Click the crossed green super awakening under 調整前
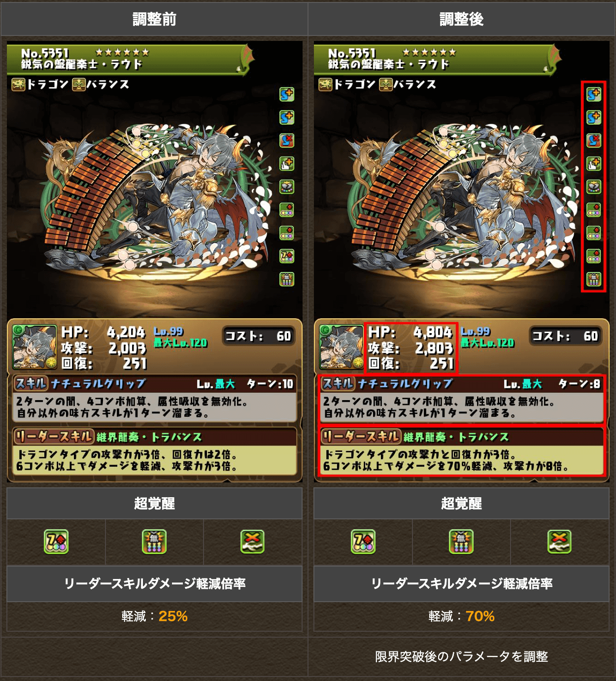Image resolution: width=616 pixels, height=681 pixels. pyautogui.click(x=252, y=542)
